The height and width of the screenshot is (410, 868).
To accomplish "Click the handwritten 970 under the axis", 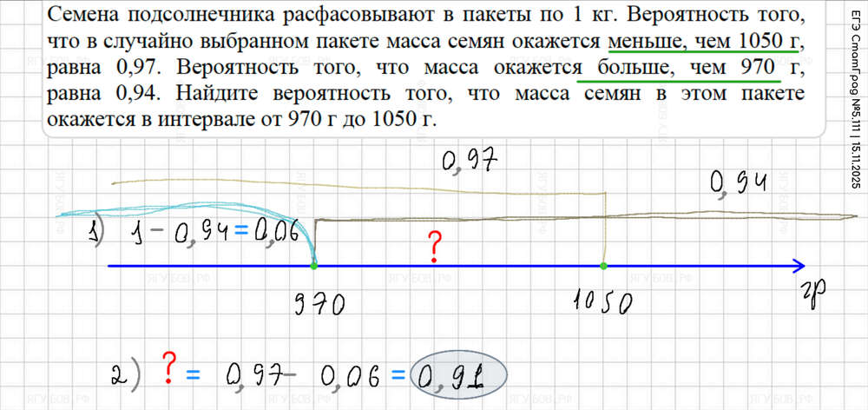I will coord(318,303).
